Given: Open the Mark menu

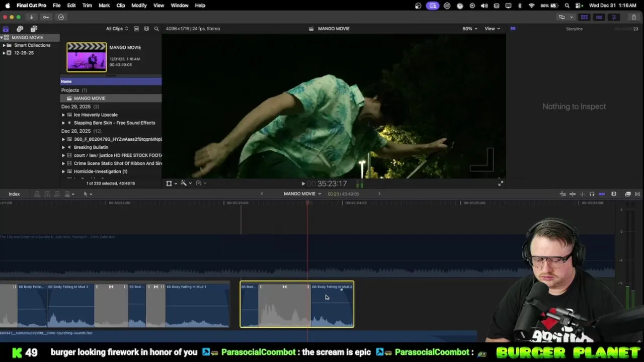Looking at the screenshot, I should [104, 6].
